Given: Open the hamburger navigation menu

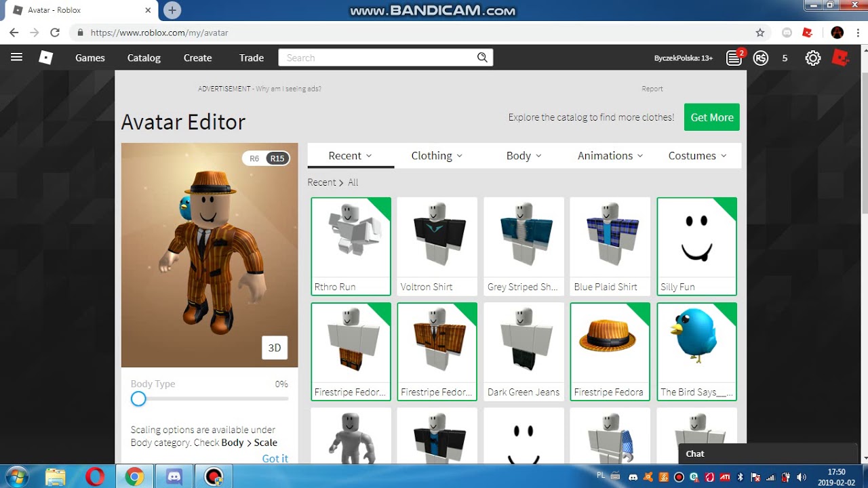Looking at the screenshot, I should click(17, 58).
